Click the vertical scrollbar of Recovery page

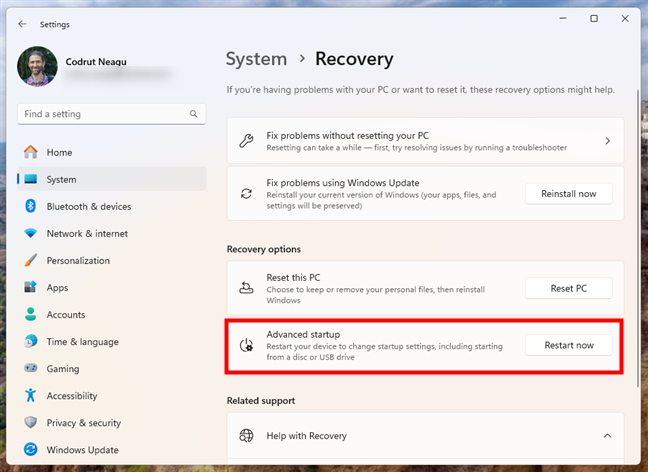(x=638, y=238)
